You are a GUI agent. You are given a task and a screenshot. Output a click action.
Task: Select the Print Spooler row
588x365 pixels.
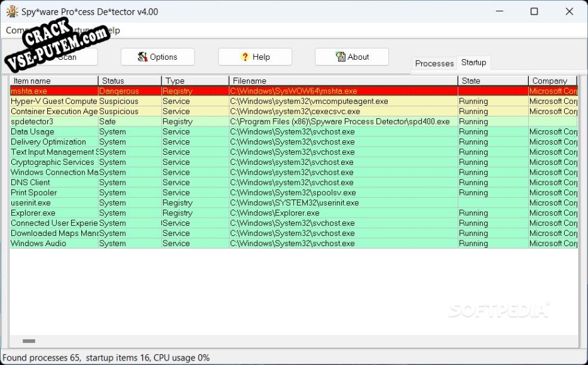coord(293,192)
